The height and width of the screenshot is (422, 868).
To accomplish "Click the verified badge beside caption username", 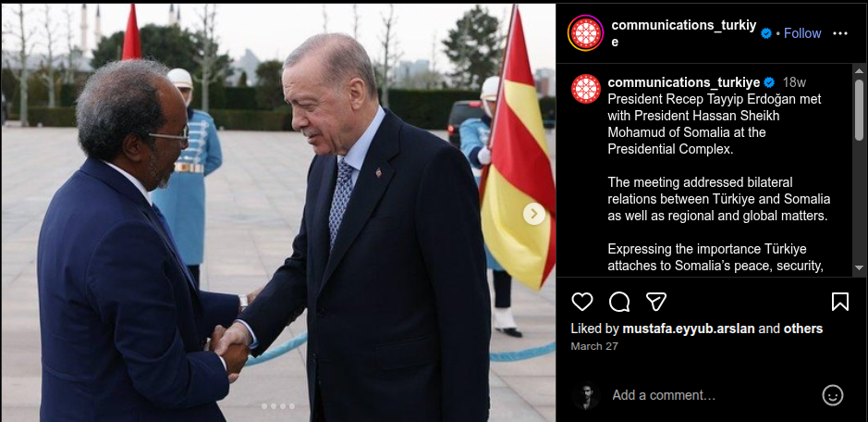I will point(769,82).
